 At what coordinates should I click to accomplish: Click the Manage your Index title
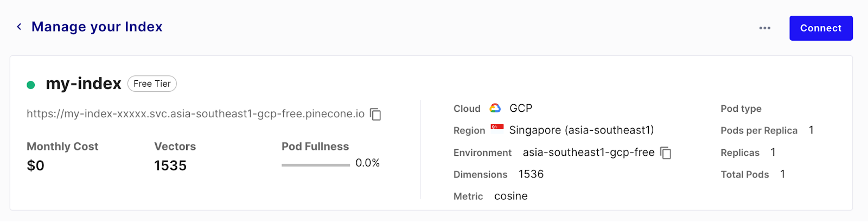point(97,27)
